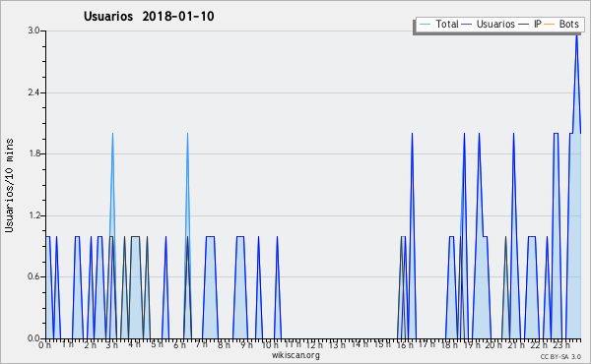Click the orange Bots legend line

point(550,25)
